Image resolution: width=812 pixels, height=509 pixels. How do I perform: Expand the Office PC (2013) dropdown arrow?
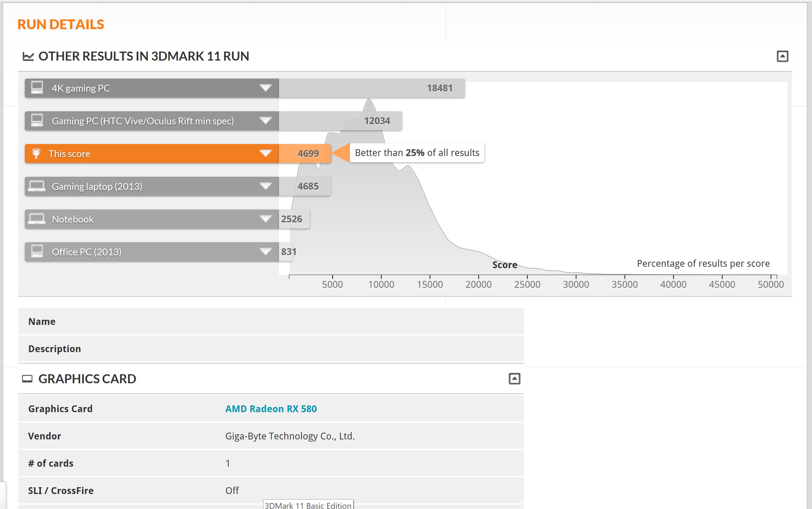pos(265,251)
